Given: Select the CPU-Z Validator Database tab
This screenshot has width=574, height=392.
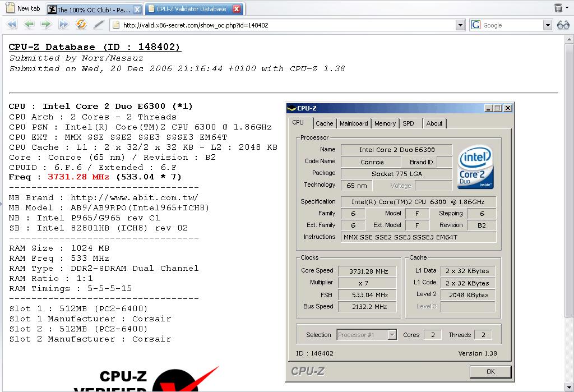Looking at the screenshot, I should (x=194, y=9).
